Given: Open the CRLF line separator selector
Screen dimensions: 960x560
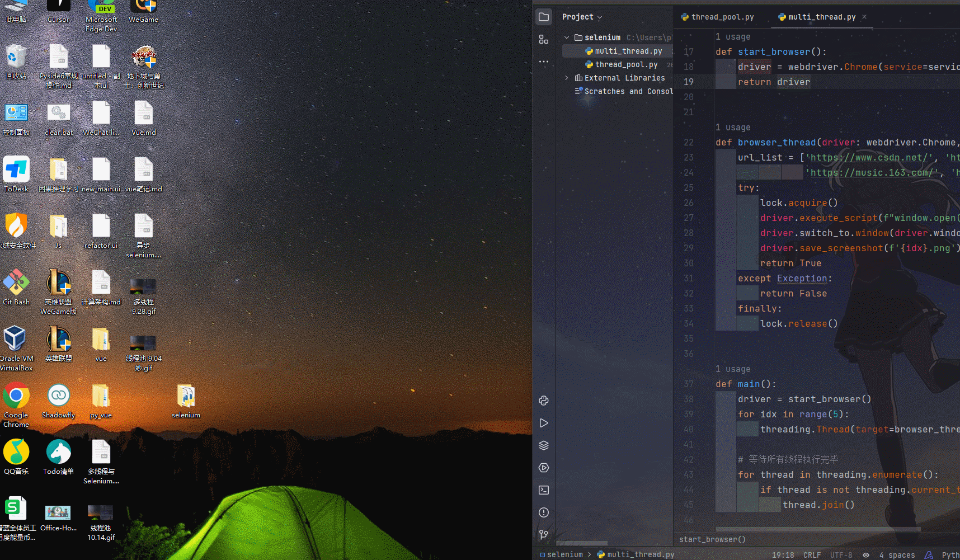Looking at the screenshot, I should [812, 555].
